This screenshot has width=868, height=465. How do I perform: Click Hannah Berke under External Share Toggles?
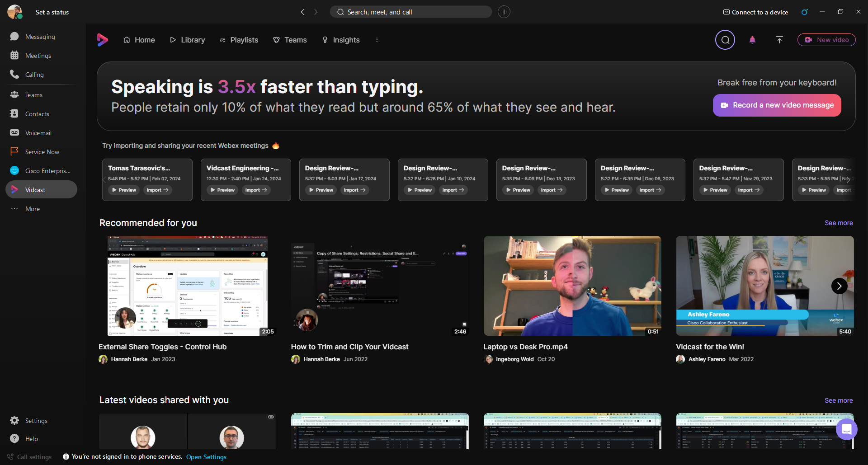[129, 359]
